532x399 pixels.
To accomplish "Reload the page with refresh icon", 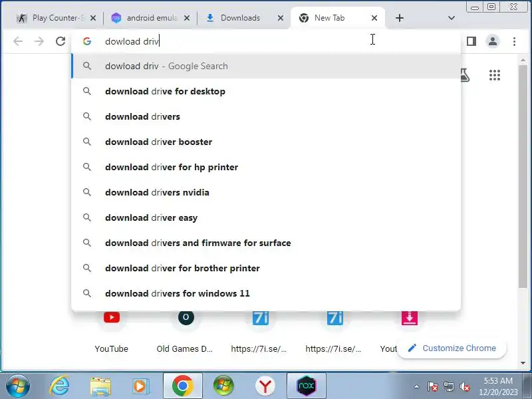I will tap(61, 41).
